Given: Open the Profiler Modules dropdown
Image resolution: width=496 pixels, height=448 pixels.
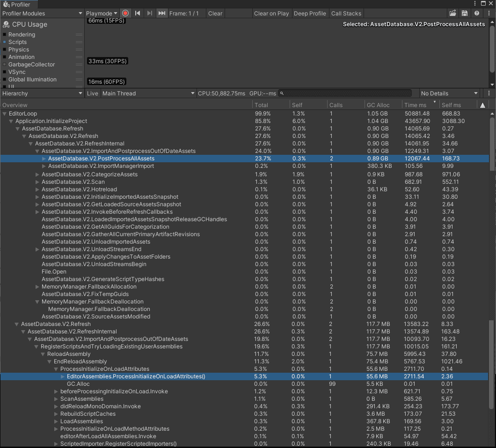Looking at the screenshot, I should (x=42, y=13).
